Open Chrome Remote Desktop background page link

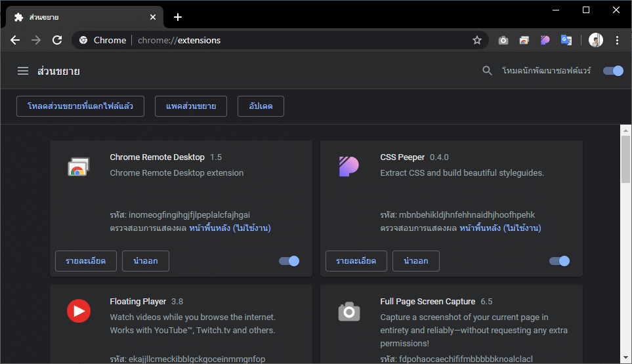point(230,228)
